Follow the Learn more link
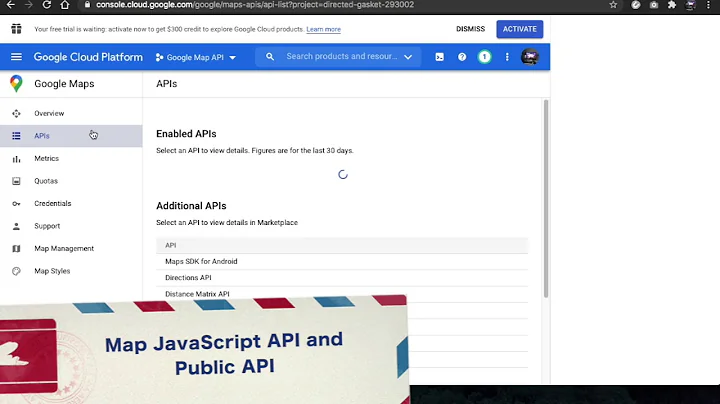720x404 pixels. click(x=323, y=29)
